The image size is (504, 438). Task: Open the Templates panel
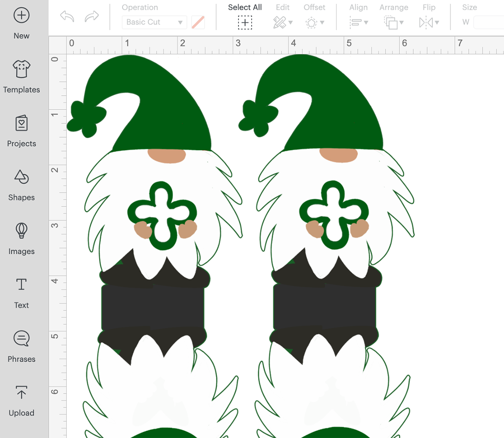click(x=21, y=77)
